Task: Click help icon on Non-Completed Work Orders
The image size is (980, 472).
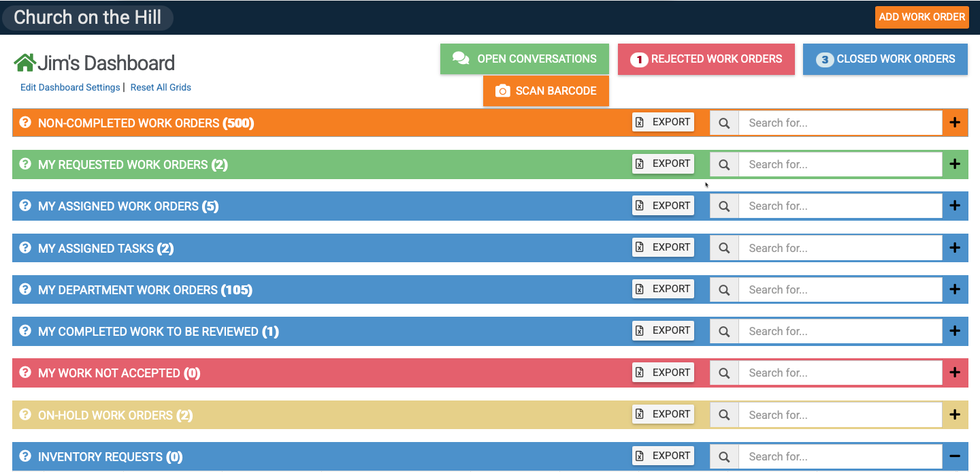Action: coord(25,123)
